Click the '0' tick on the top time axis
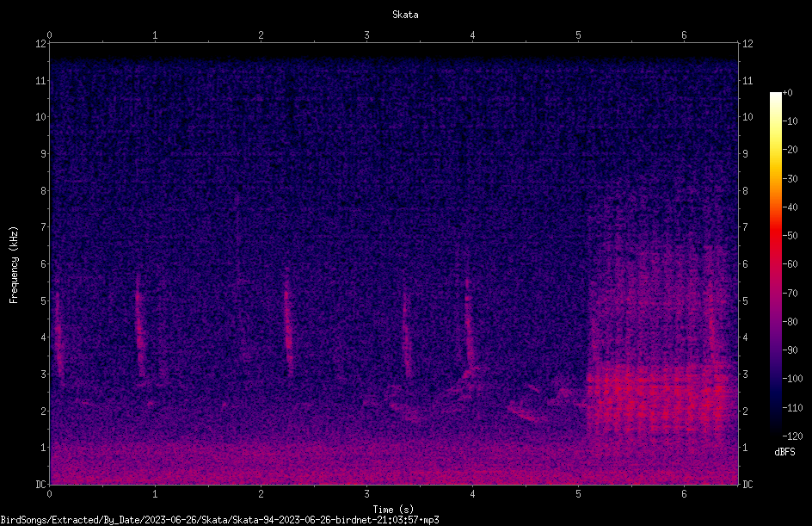 tap(49, 35)
